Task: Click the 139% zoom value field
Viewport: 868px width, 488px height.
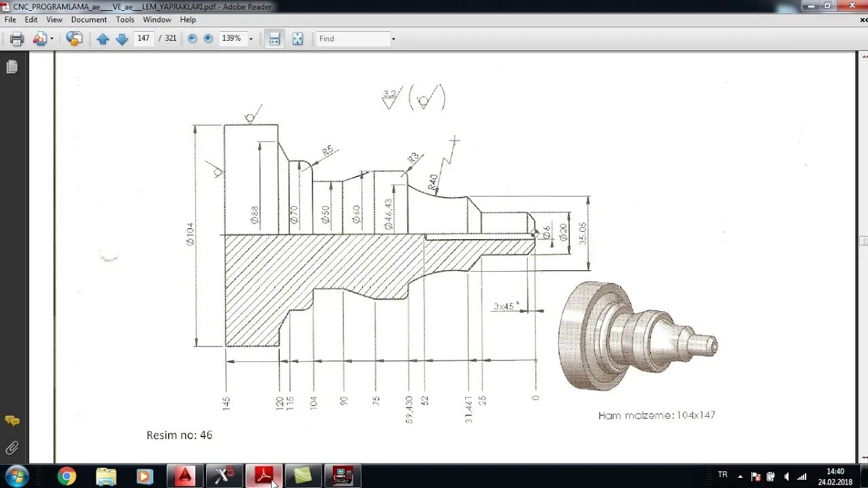Action: 232,39
